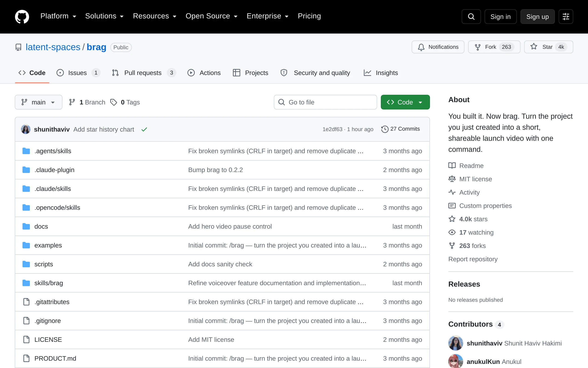Screen dimensions: 588x368
Task: Open the latent-spaces owner link
Action: pyautogui.click(x=53, y=47)
